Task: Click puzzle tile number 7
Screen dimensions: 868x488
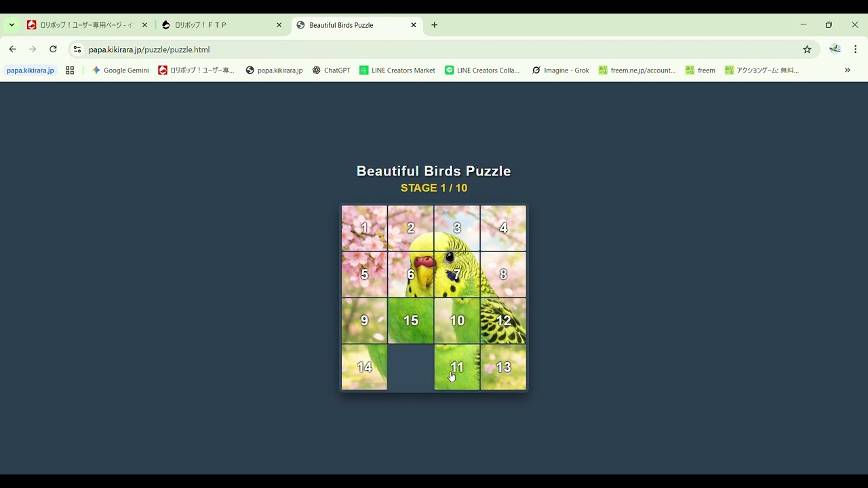Action: click(457, 274)
